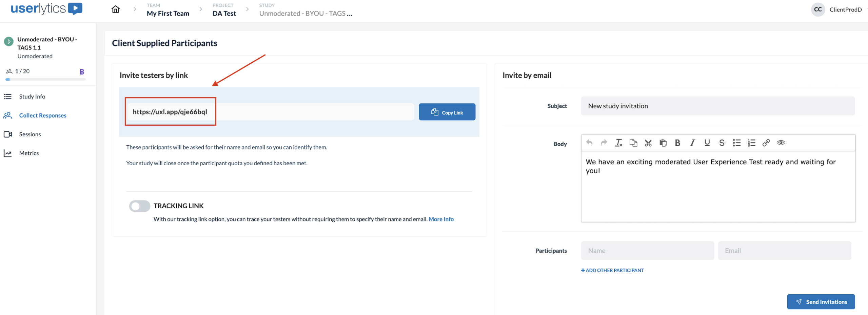Toggle strikethrough in the email editor
The height and width of the screenshot is (315, 868).
point(722,143)
